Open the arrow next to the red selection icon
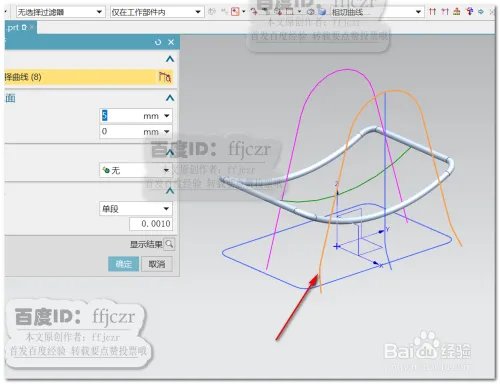The width and height of the screenshot is (500, 384). tap(244, 12)
